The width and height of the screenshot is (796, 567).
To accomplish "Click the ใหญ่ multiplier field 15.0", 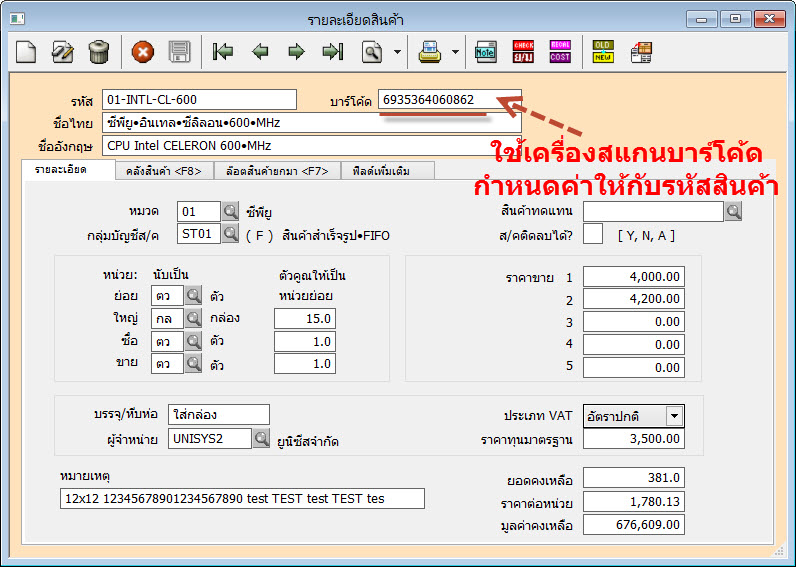I will [x=305, y=318].
